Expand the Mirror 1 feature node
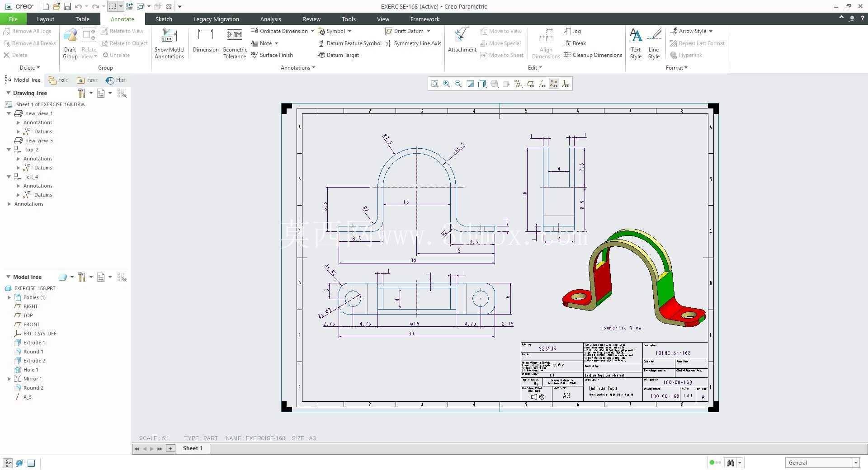Image resolution: width=868 pixels, height=470 pixels. tap(9, 379)
